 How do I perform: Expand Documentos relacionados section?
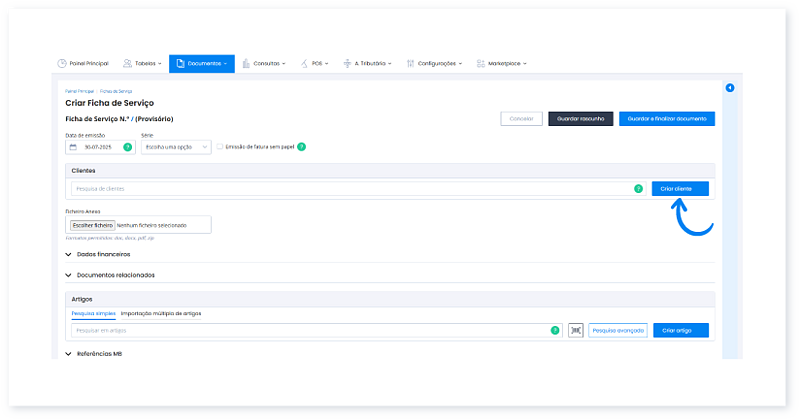pos(115,274)
